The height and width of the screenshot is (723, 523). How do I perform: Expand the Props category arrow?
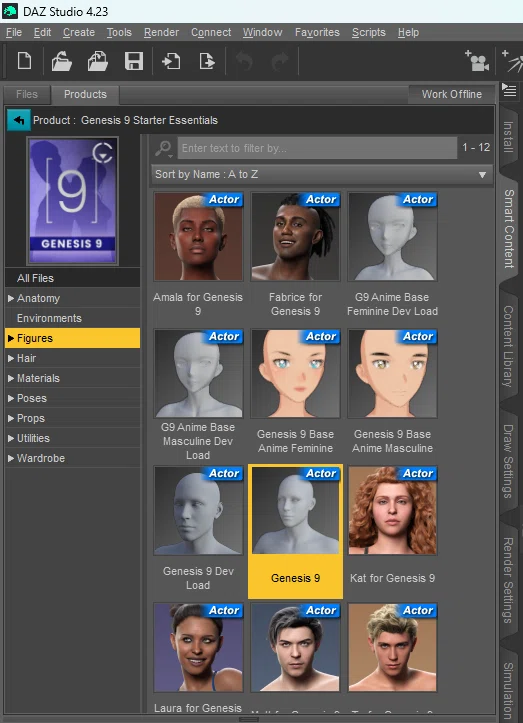tap(11, 418)
